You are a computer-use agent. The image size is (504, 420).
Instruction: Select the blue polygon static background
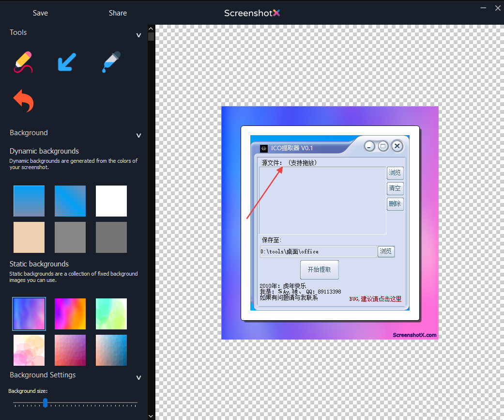point(111,350)
